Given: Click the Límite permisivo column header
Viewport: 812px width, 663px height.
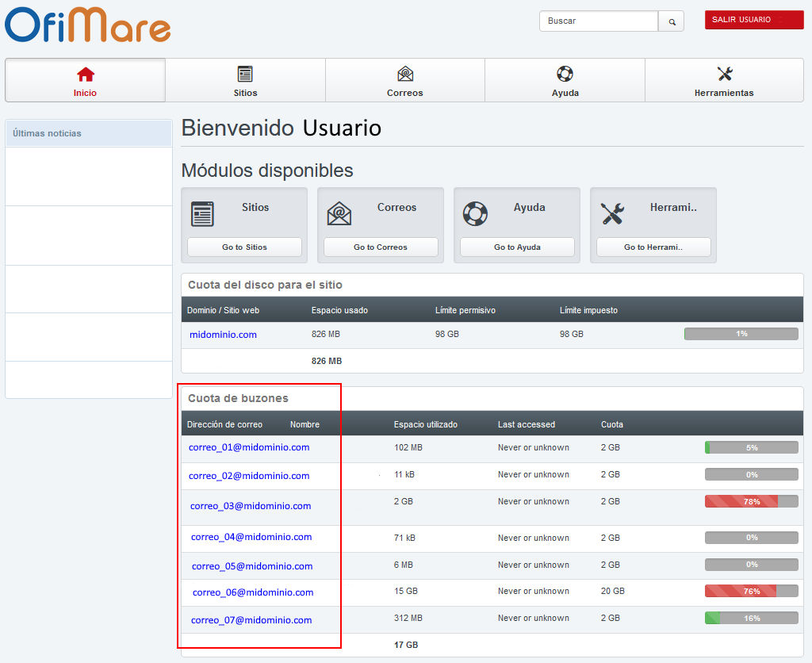Looking at the screenshot, I should click(x=465, y=310).
